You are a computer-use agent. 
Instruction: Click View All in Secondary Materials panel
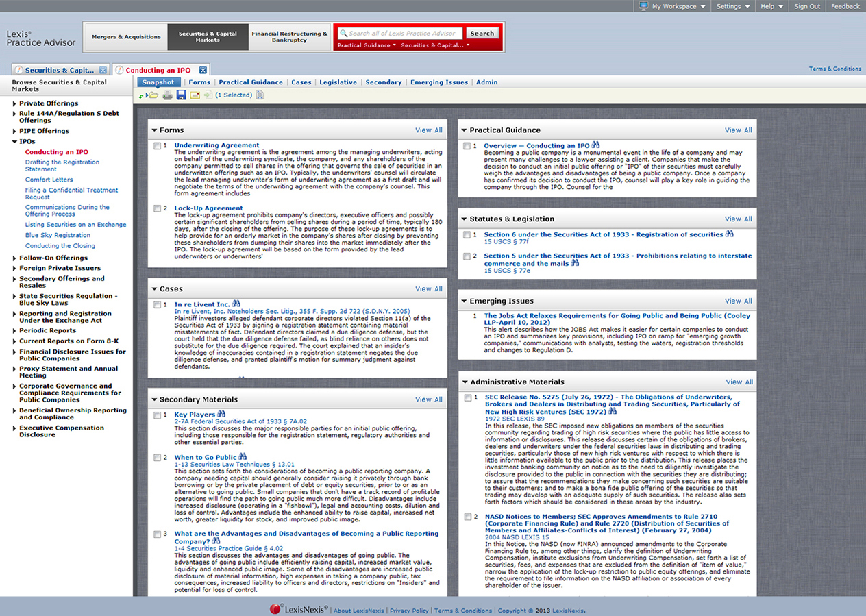(x=429, y=399)
